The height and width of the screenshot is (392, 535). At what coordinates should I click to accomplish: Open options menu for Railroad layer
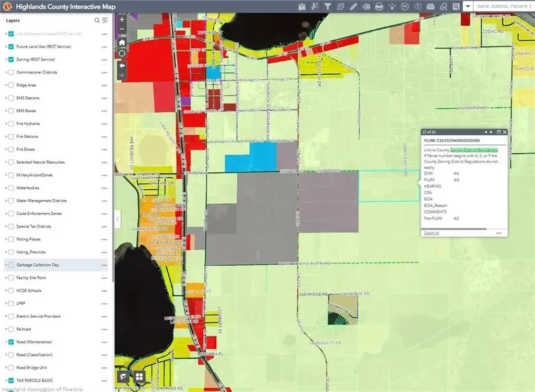[x=104, y=329]
